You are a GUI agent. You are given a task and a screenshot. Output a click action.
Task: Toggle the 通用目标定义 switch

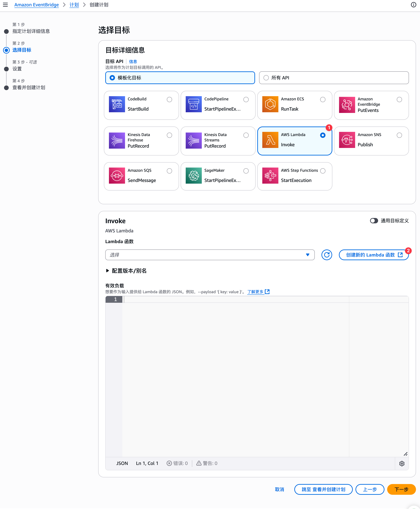tap(374, 221)
